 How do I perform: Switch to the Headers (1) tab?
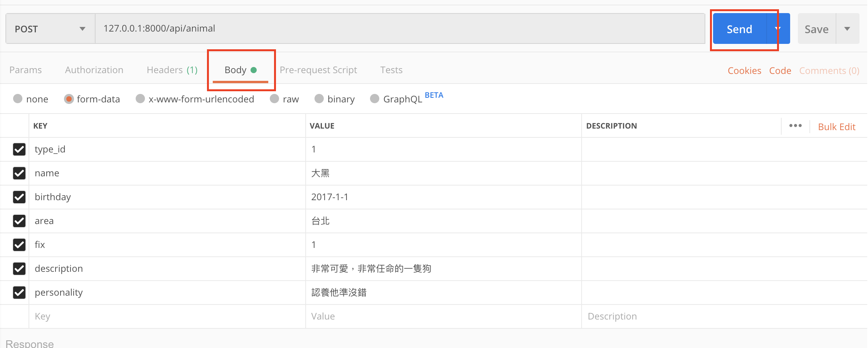(x=172, y=70)
